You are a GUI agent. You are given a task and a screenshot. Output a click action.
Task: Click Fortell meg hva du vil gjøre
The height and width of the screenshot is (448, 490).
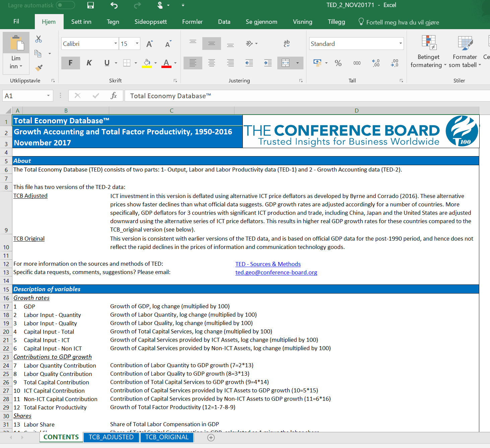pyautogui.click(x=399, y=22)
